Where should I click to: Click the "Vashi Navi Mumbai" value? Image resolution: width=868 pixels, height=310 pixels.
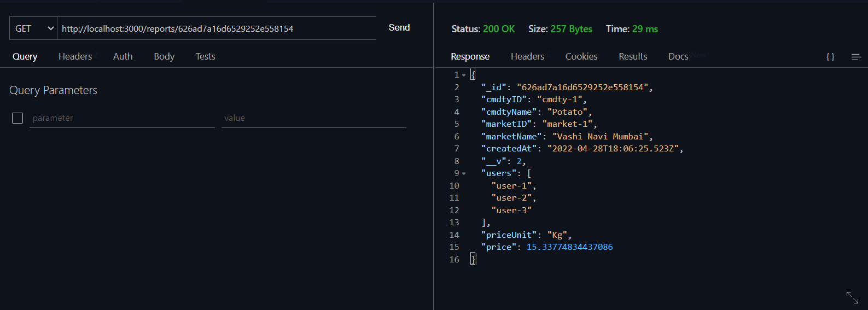tap(601, 137)
